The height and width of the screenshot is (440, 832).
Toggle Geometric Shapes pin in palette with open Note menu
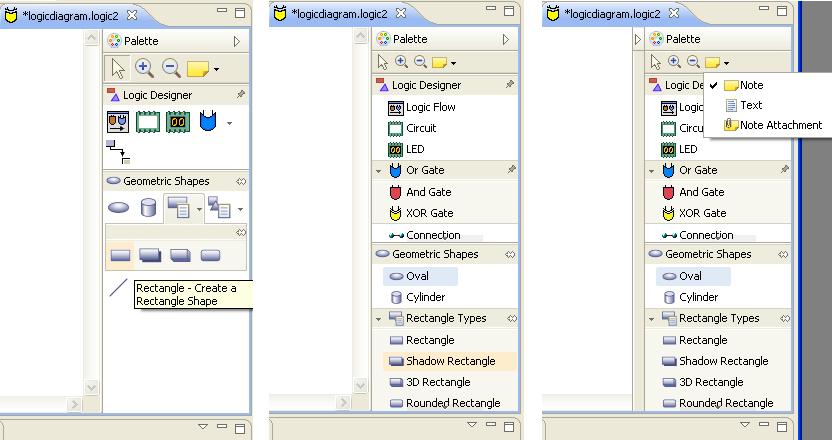click(783, 254)
